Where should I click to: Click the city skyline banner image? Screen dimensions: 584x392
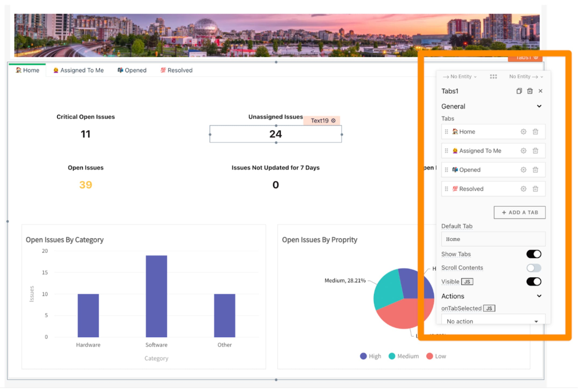[x=277, y=35]
